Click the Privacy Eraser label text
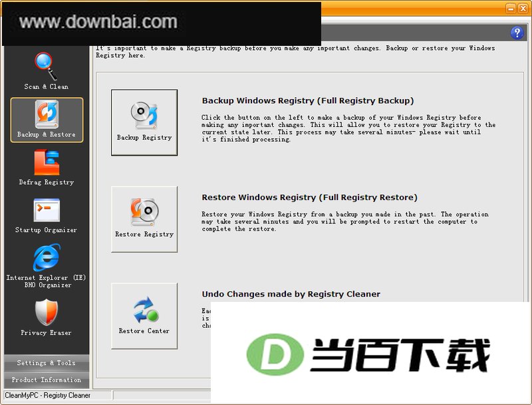 [x=46, y=333]
